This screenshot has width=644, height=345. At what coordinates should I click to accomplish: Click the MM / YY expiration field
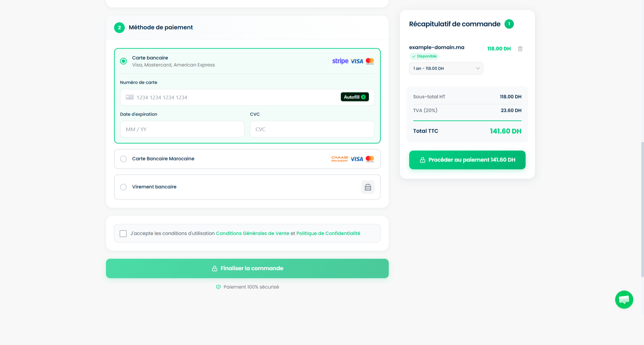coord(182,129)
